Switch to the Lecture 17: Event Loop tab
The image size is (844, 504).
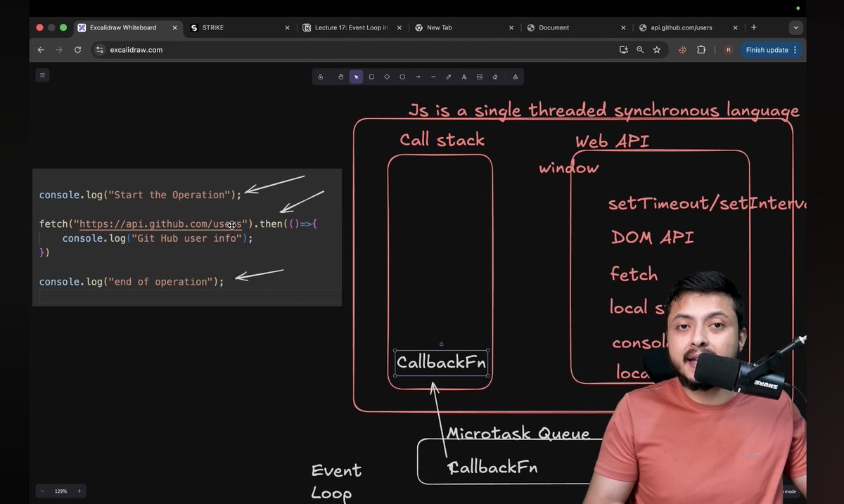pyautogui.click(x=345, y=27)
